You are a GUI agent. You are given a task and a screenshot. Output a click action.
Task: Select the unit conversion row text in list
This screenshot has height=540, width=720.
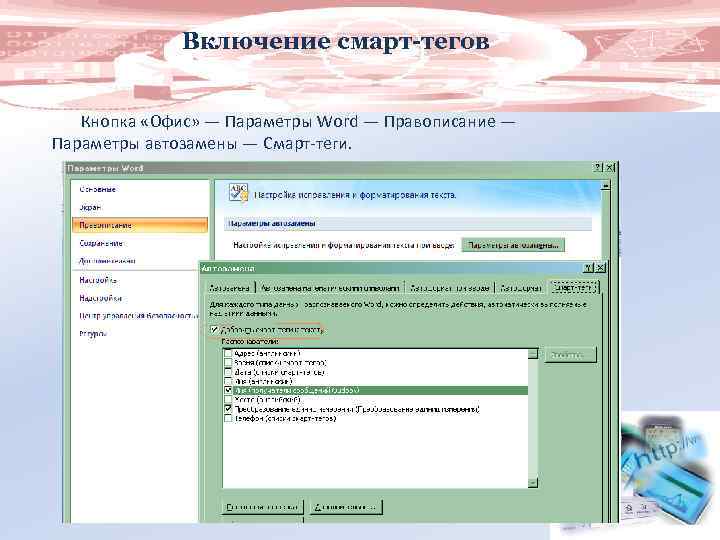357,409
